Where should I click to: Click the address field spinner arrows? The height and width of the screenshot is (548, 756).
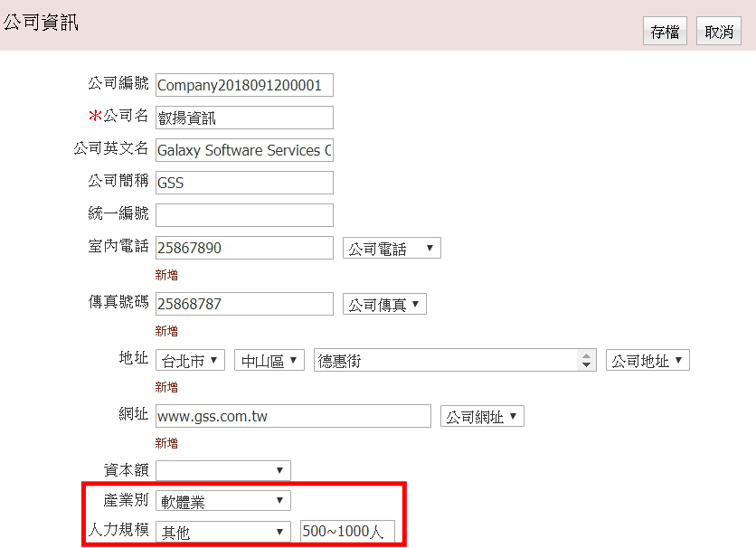point(586,360)
